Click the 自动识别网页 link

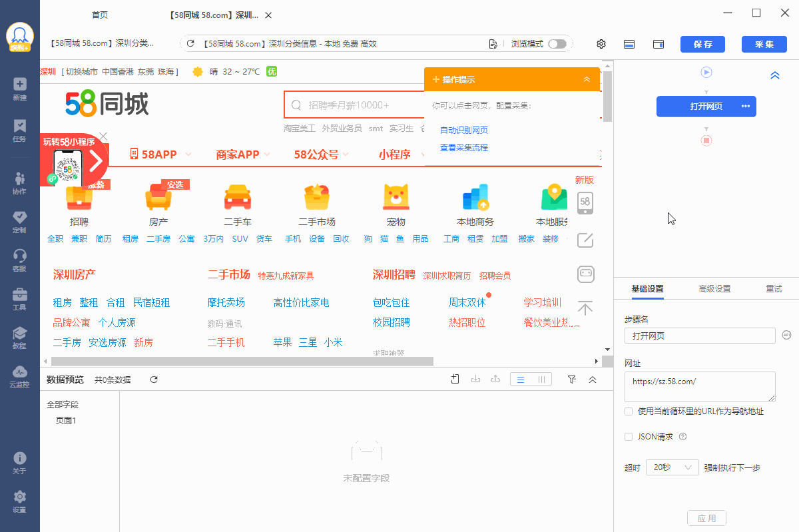pyautogui.click(x=464, y=130)
